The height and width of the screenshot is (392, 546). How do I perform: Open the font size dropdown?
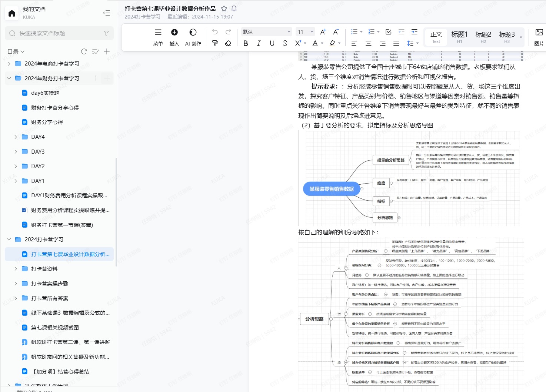pyautogui.click(x=305, y=32)
